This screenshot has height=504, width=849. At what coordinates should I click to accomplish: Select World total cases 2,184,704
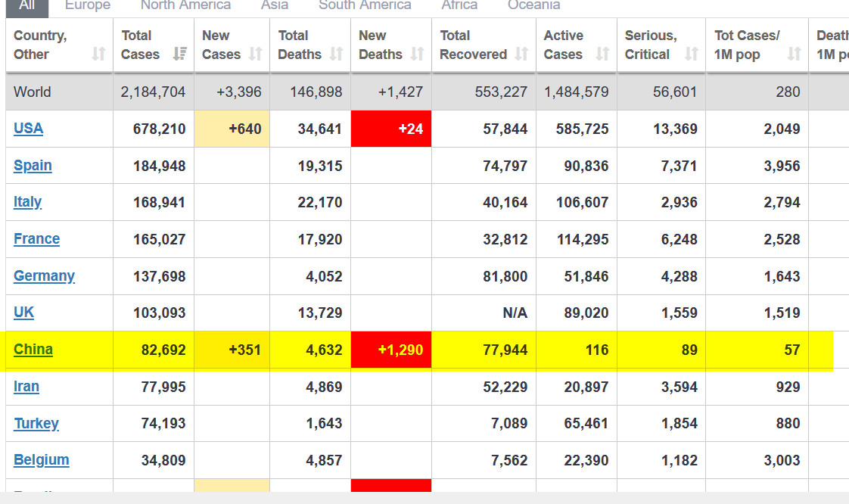point(154,92)
